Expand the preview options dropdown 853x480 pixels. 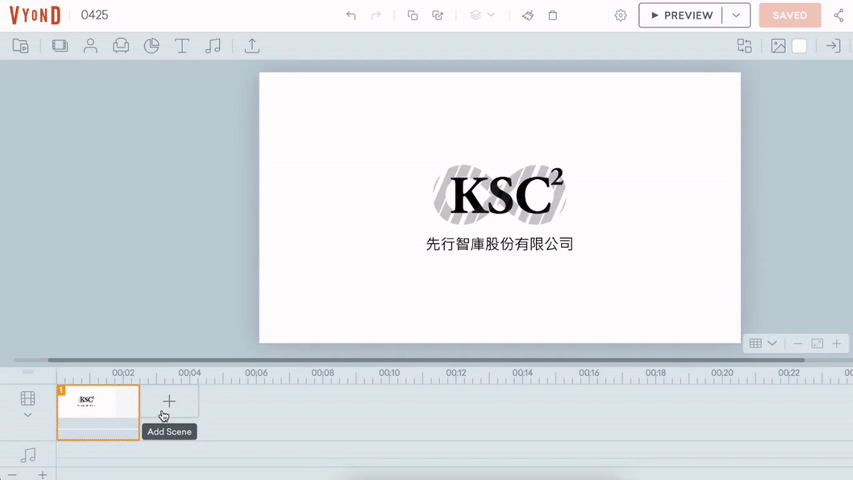tap(736, 15)
